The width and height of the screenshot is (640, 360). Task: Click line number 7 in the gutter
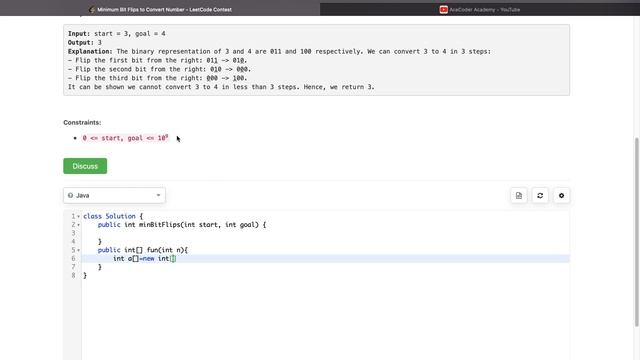coord(73,267)
